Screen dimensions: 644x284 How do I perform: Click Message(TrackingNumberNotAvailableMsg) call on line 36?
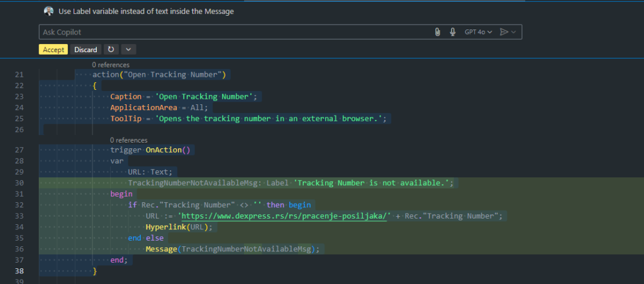(233, 249)
